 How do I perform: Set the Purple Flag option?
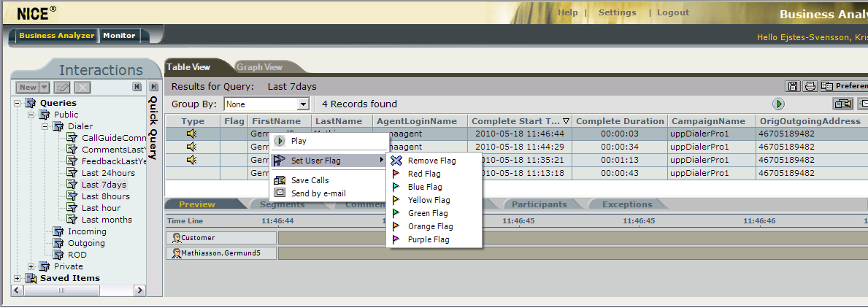[429, 239]
